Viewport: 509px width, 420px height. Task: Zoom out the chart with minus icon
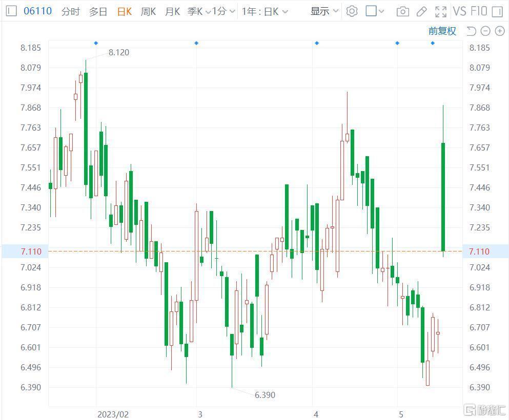(485, 31)
